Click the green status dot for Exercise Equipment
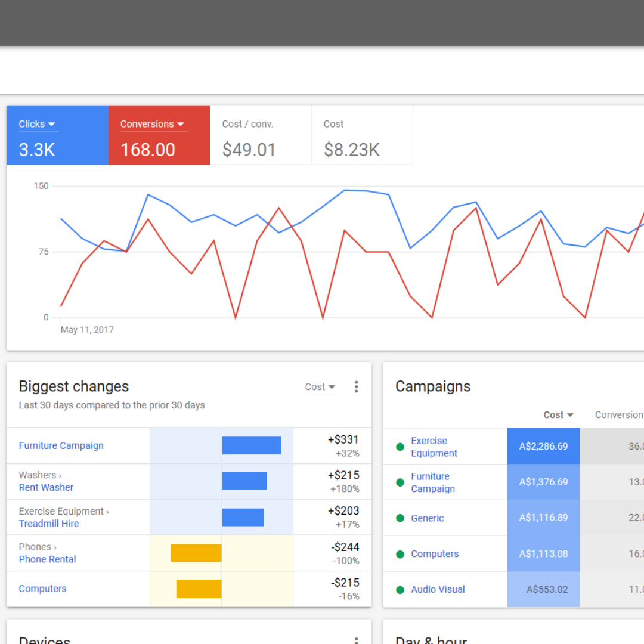Screen dimensions: 644x644 point(400,447)
